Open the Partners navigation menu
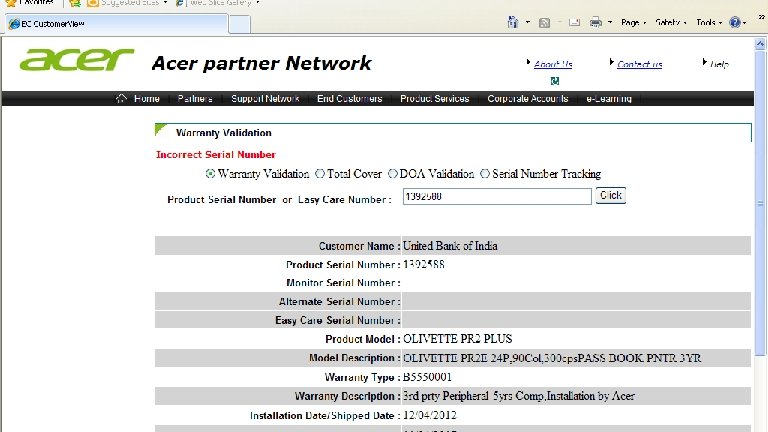768x432 pixels. tap(195, 98)
